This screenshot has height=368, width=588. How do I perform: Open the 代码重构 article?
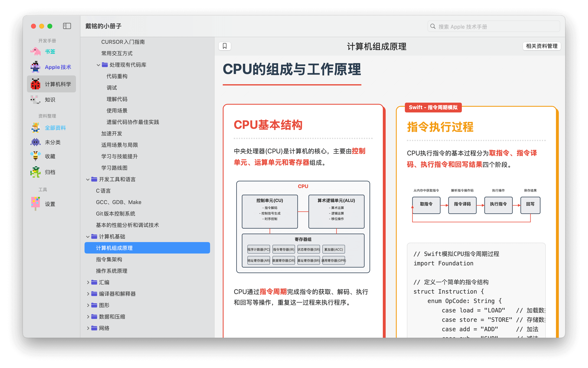coord(117,76)
